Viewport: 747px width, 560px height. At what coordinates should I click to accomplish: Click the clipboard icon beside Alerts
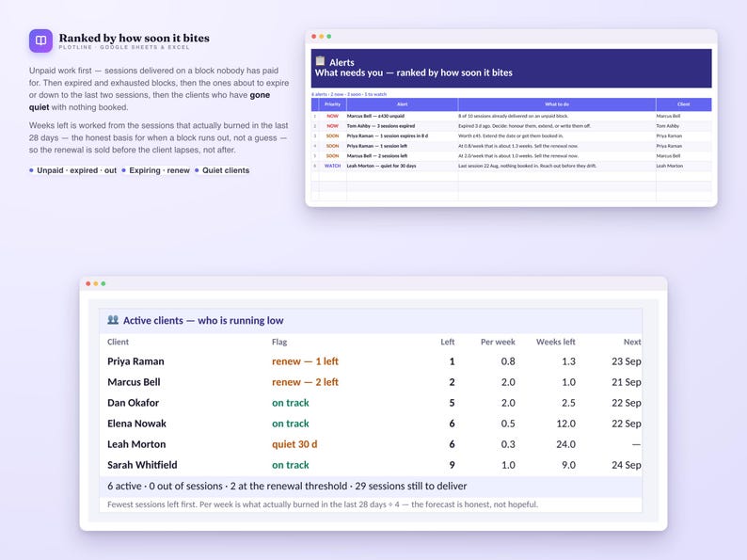coord(320,61)
